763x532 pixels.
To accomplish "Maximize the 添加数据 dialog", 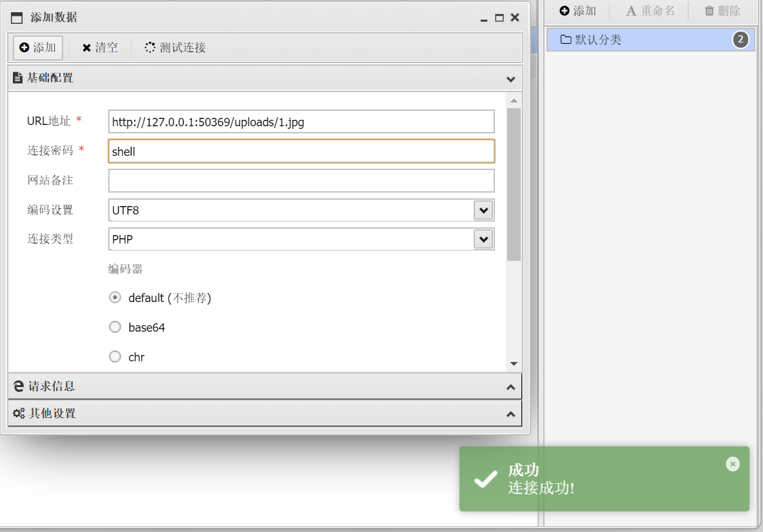I will pos(499,18).
